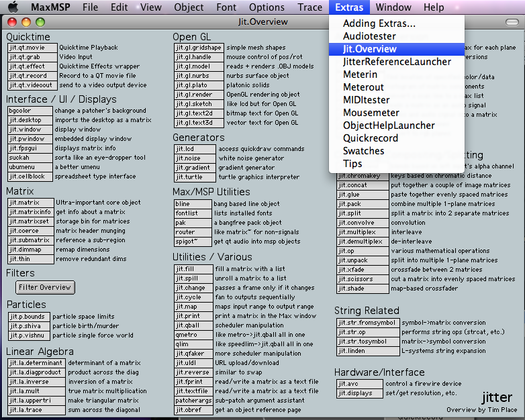Click the jit.shade object box

click(x=363, y=288)
